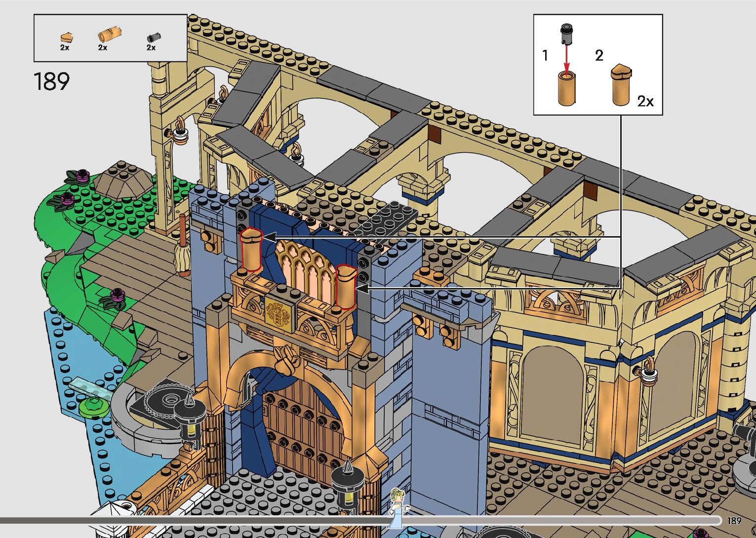This screenshot has height=538, width=756.
Task: Click the black pin connector part icon
Action: click(x=154, y=37)
